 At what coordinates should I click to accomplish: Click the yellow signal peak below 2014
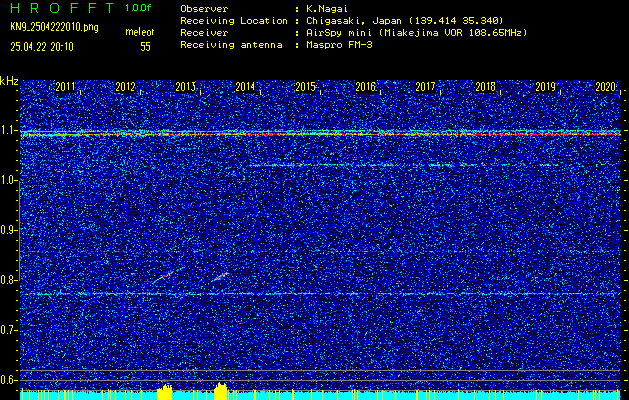pyautogui.click(x=221, y=391)
